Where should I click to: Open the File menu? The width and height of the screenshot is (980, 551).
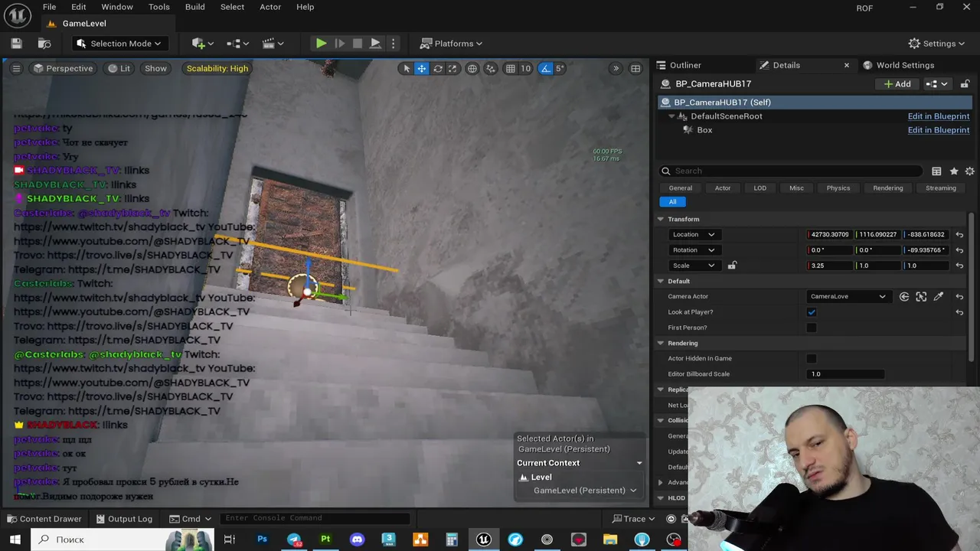(x=49, y=7)
